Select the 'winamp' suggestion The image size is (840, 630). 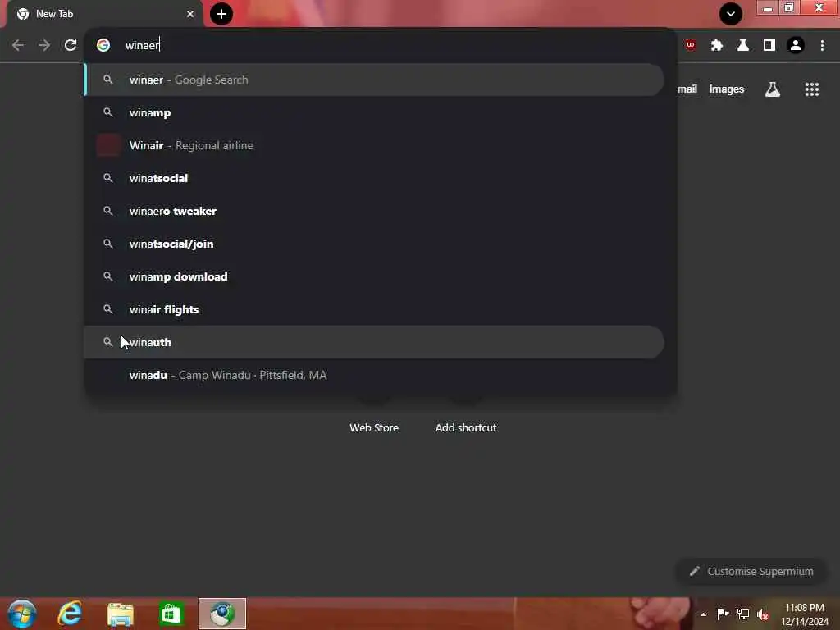pos(374,112)
